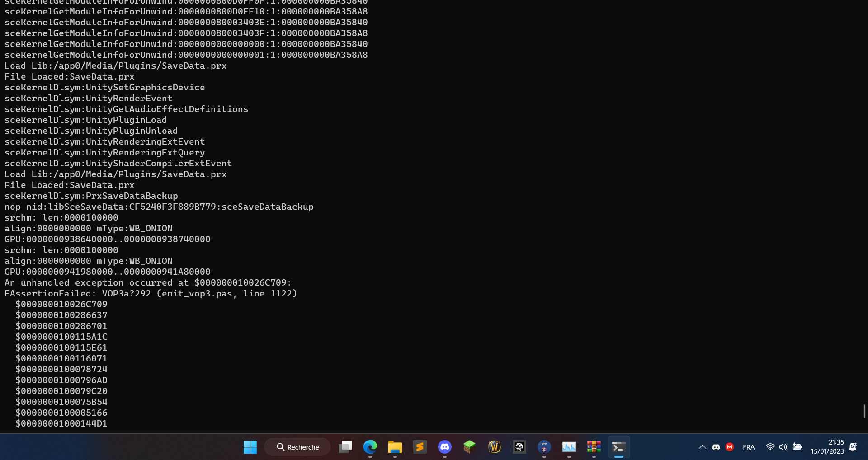Open Discord from the taskbar
868x460 pixels.
(x=445, y=447)
